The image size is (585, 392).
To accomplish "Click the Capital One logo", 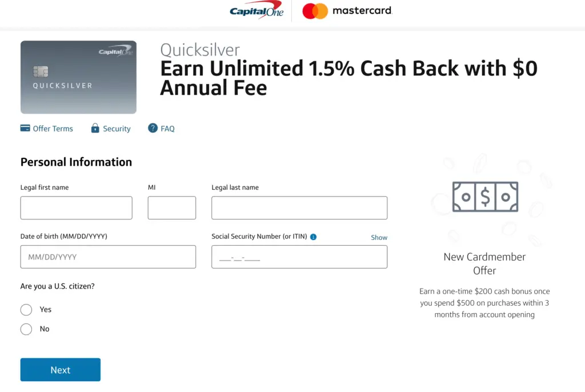I will tap(256, 11).
